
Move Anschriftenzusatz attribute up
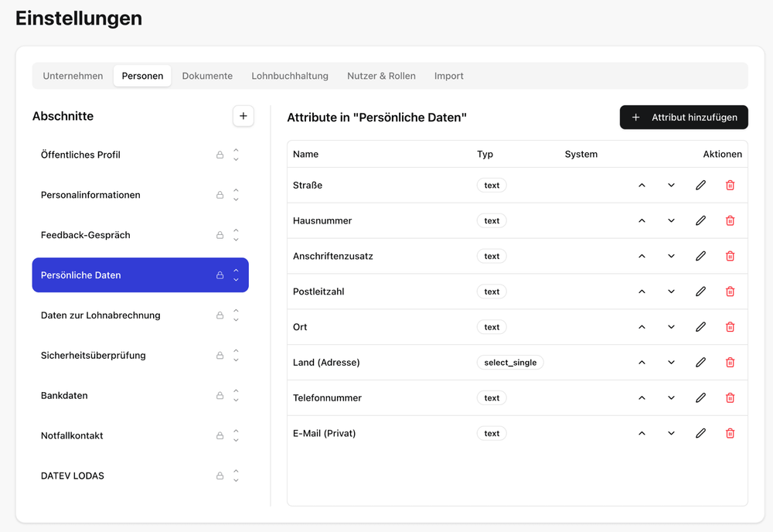642,257
